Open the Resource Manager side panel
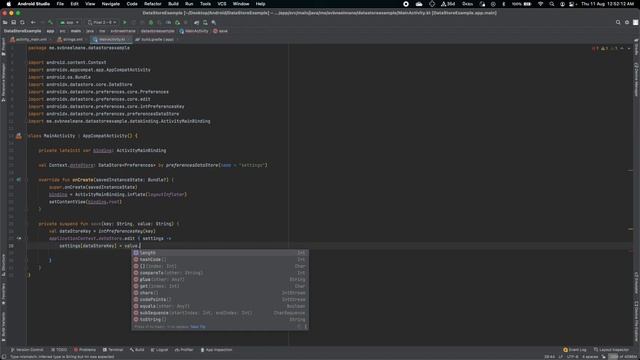 coord(3,82)
